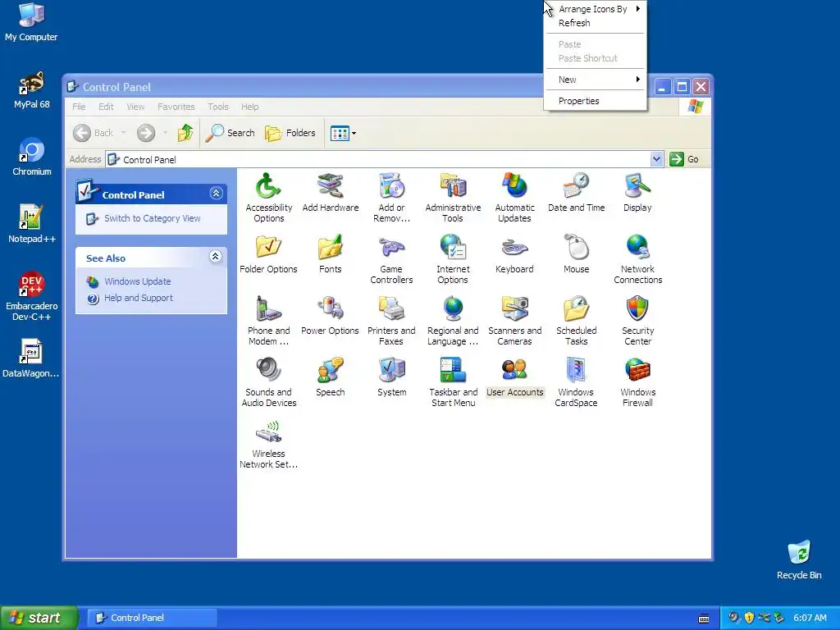Select the Notepad++ desktop shortcut
The width and height of the screenshot is (840, 630).
[32, 224]
